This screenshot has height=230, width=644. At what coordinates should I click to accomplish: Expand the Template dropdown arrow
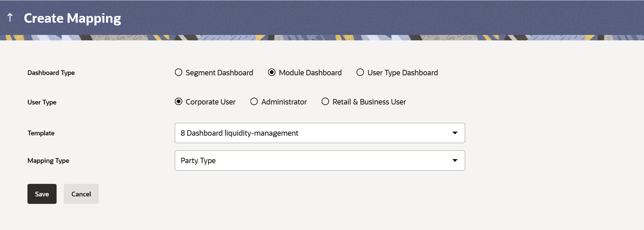(455, 133)
